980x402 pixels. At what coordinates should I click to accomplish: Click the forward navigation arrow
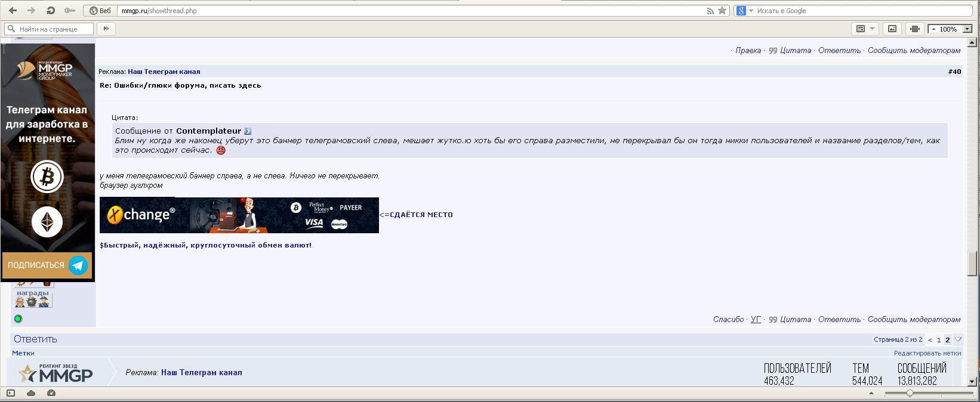[x=31, y=10]
